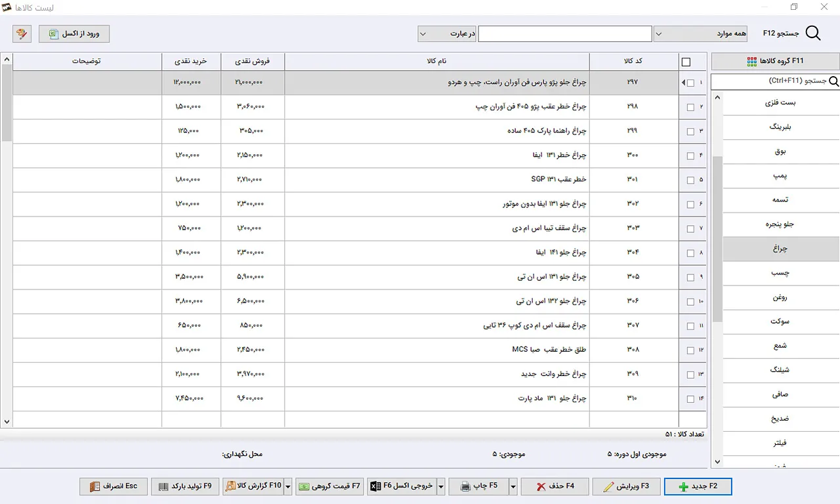Viewport: 840px width, 504px height.
Task: Click the خروجی اکسل F6 export button
Action: coord(402,486)
